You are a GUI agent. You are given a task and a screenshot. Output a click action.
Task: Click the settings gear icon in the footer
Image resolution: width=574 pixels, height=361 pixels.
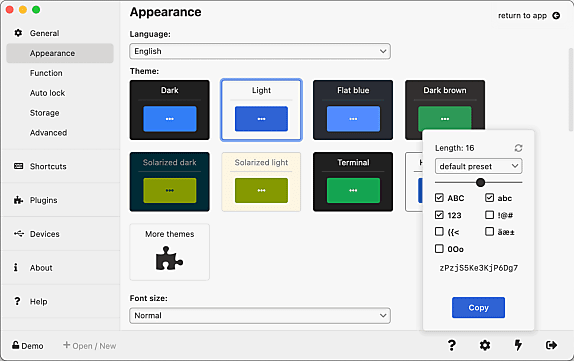[x=485, y=345]
